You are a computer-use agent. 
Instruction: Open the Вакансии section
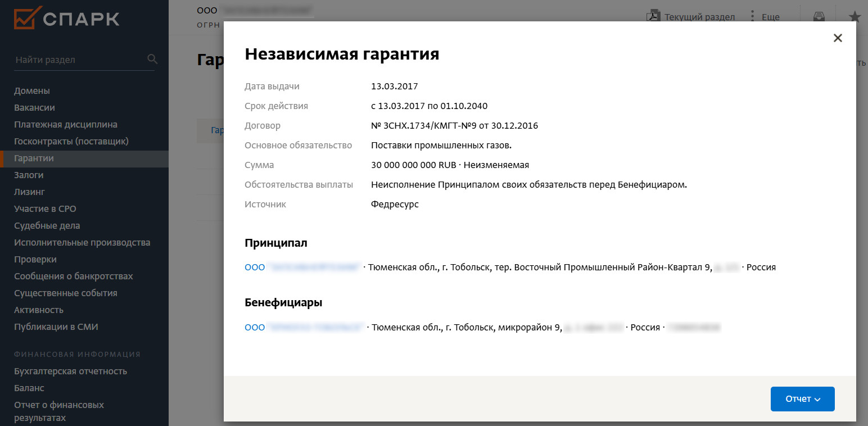click(34, 108)
